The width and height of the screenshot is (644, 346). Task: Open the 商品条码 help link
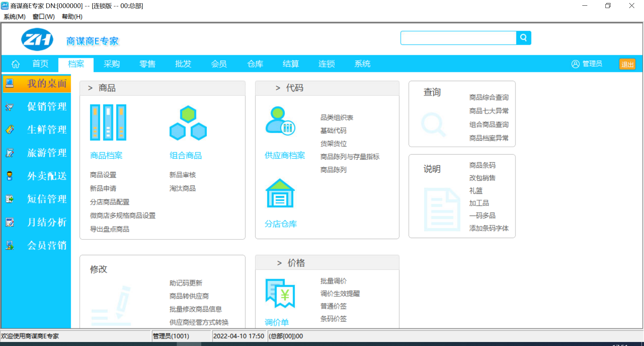(482, 165)
